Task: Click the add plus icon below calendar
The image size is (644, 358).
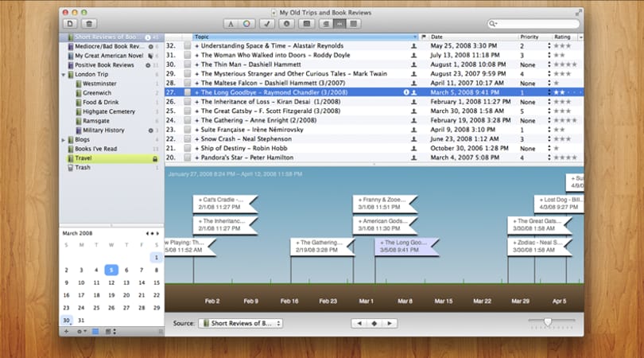Action: 66,331
